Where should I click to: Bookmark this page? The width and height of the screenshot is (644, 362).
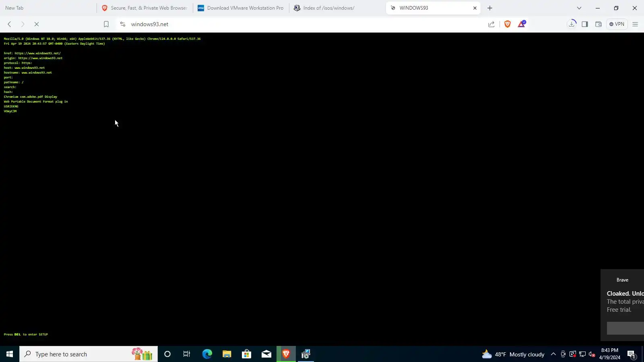pyautogui.click(x=106, y=24)
